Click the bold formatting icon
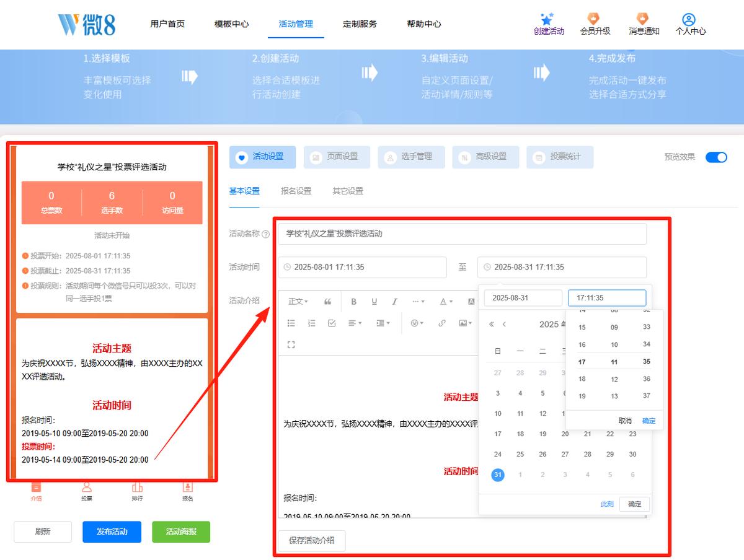 pyautogui.click(x=354, y=302)
